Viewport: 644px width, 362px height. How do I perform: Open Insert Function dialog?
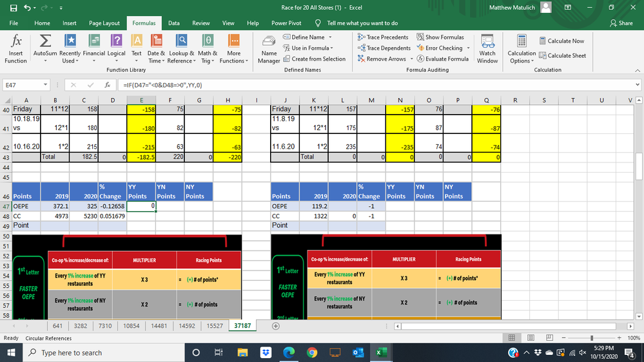tap(15, 49)
